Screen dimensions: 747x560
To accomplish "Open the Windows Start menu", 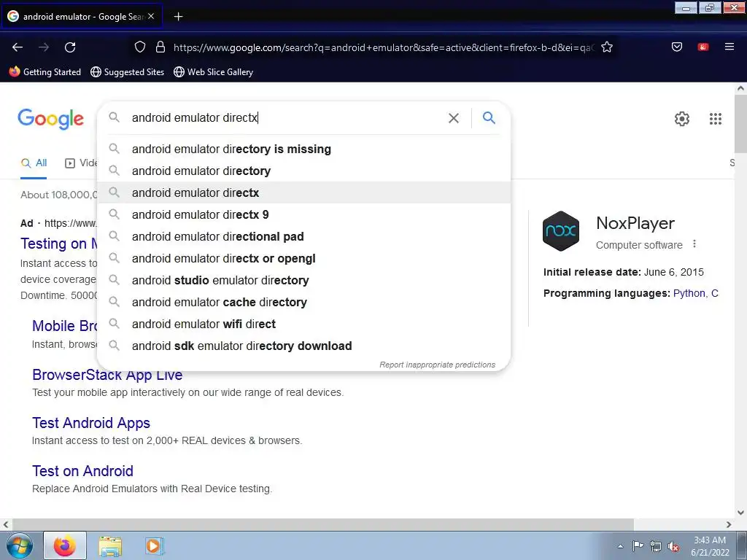I will 19,545.
